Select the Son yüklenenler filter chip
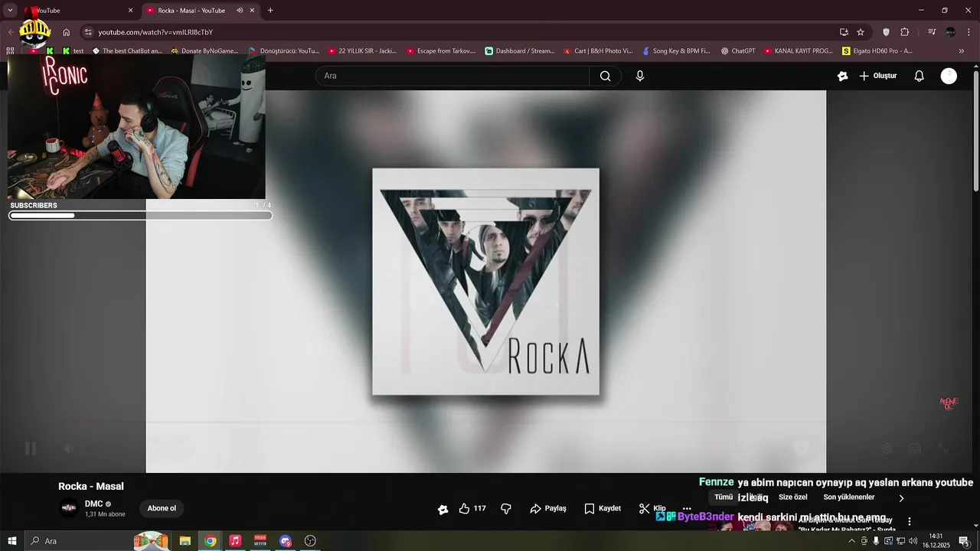 click(848, 497)
